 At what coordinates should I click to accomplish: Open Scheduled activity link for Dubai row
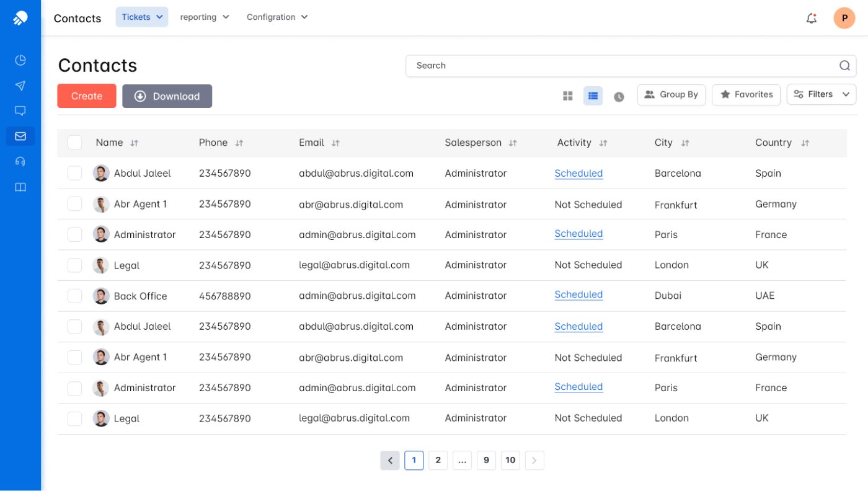[x=578, y=294]
